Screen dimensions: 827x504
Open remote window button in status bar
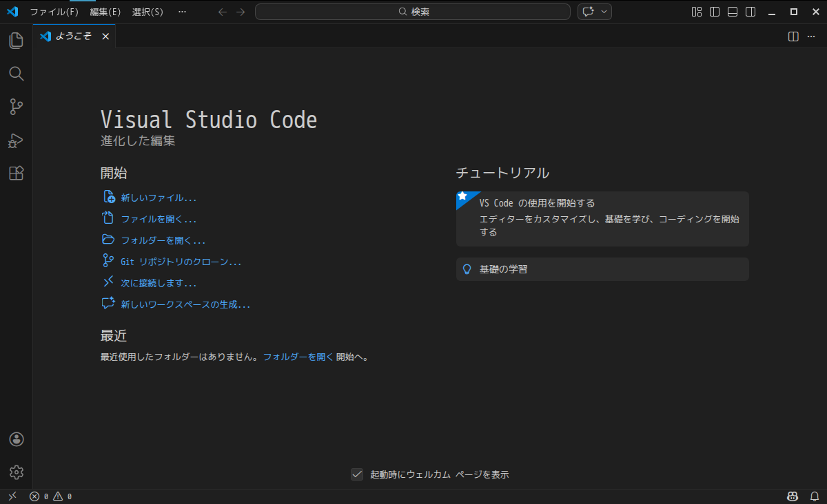tap(12, 496)
